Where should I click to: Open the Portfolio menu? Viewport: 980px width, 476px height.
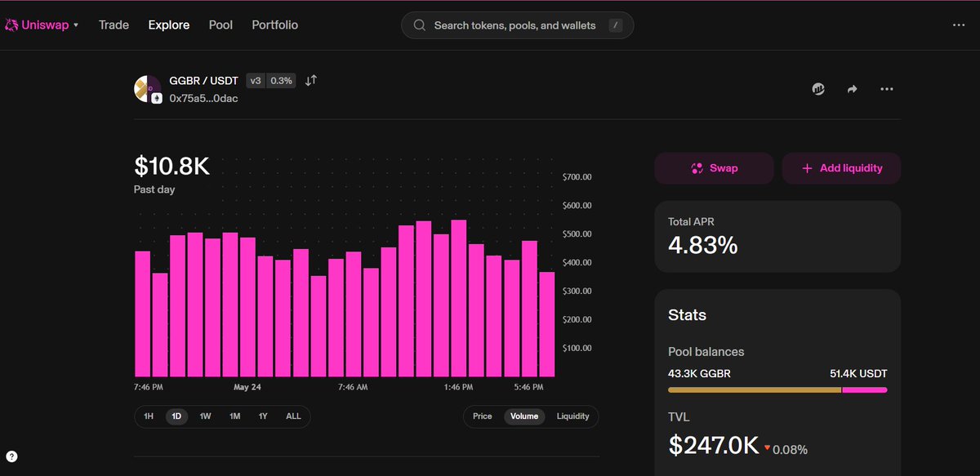click(x=275, y=25)
